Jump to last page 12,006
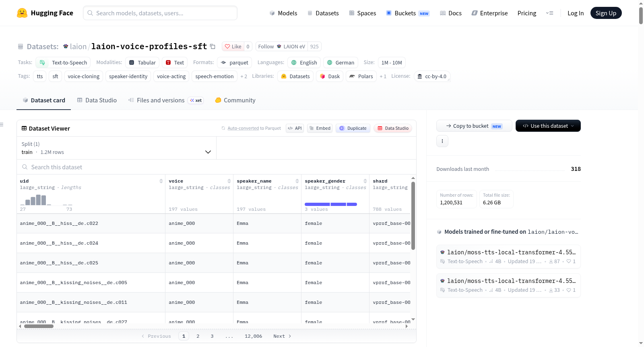The width and height of the screenshot is (644, 347). click(x=253, y=336)
